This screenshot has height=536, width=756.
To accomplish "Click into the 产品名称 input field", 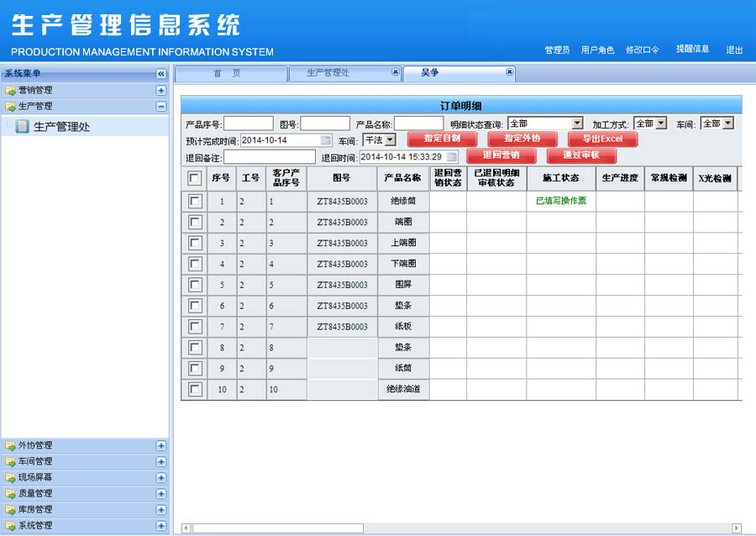I will coord(418,123).
